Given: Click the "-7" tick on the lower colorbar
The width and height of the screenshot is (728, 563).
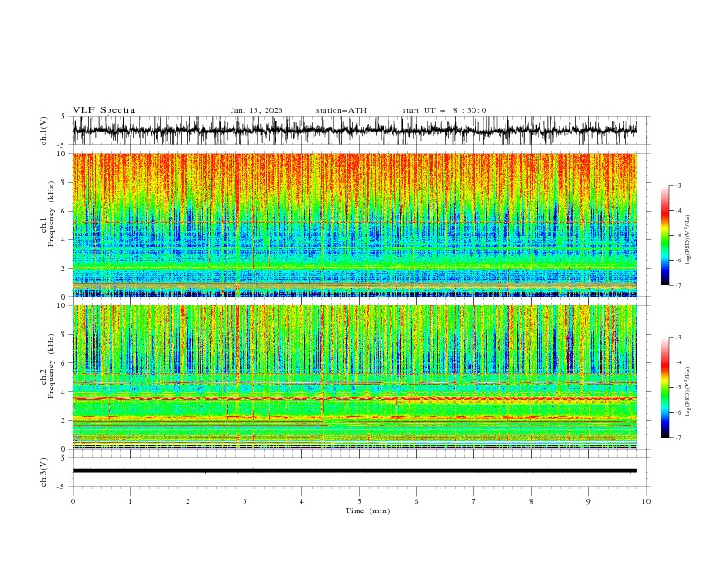Looking at the screenshot, I should tap(677, 438).
